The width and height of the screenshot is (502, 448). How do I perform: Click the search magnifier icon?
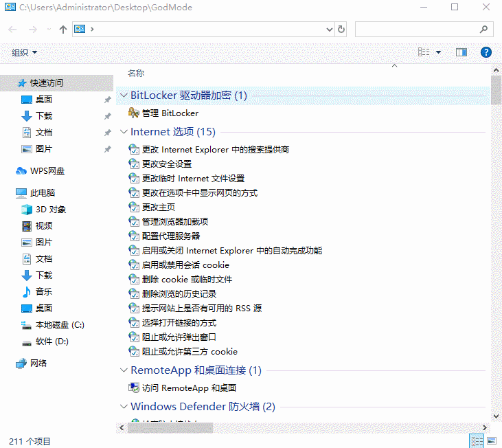tap(483, 30)
